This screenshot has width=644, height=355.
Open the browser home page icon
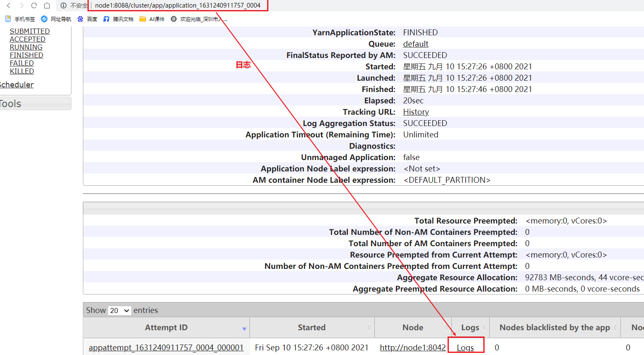tap(47, 5)
